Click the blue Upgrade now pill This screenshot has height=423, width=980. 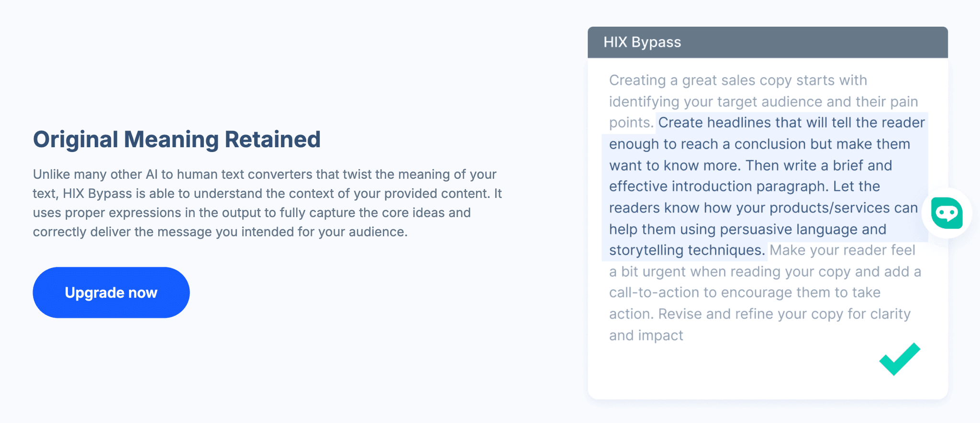(111, 292)
